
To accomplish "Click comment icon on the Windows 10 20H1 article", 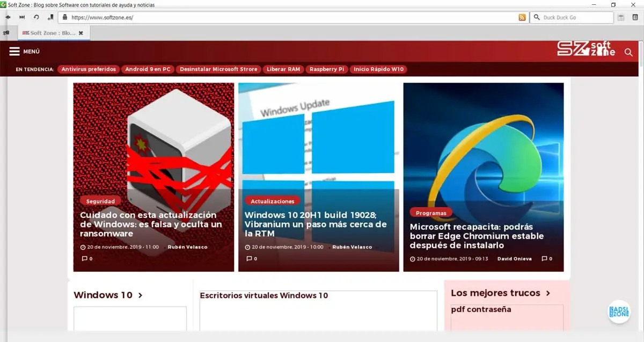I will 249,258.
